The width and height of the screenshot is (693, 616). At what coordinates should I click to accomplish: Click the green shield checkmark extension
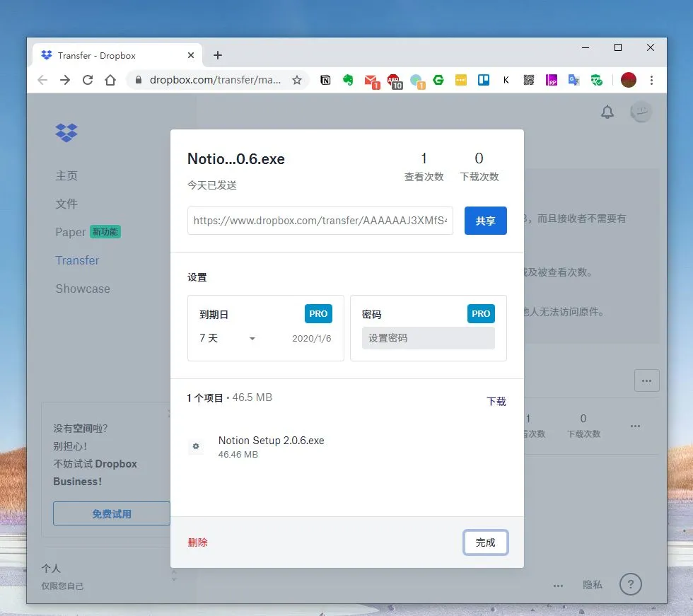tap(597, 80)
